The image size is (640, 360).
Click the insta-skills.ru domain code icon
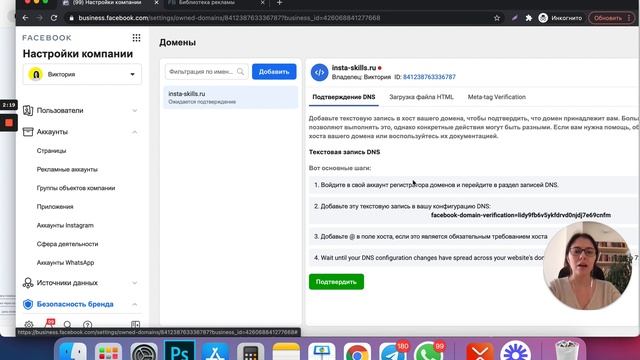click(x=319, y=72)
